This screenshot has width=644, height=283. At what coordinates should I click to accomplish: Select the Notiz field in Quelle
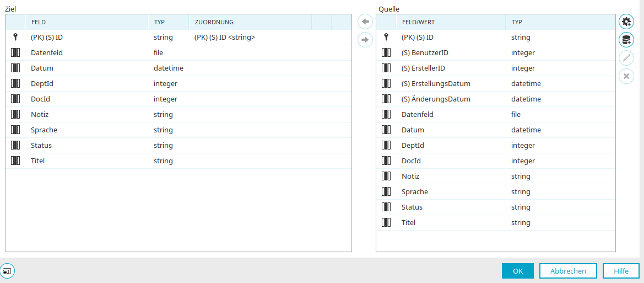coord(410,176)
